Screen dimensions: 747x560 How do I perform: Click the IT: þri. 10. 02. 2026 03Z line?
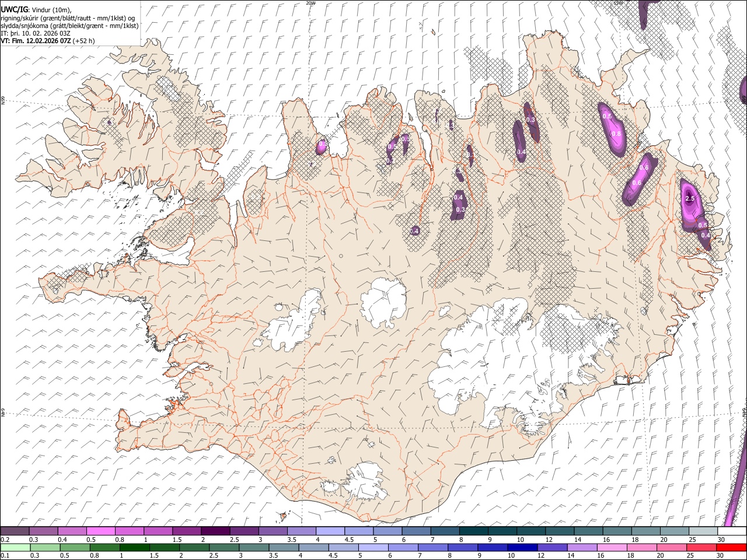click(x=36, y=33)
